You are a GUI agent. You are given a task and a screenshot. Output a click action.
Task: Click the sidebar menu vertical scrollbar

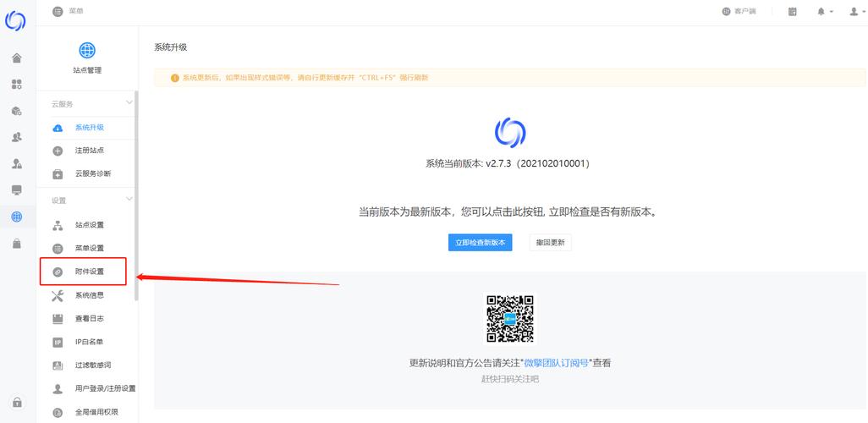[136, 196]
